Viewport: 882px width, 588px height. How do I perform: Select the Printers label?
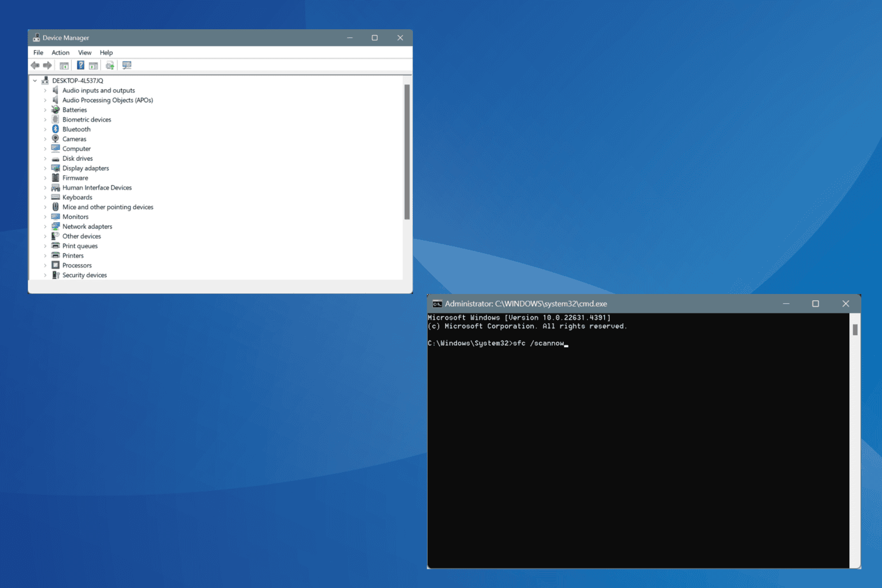click(73, 256)
